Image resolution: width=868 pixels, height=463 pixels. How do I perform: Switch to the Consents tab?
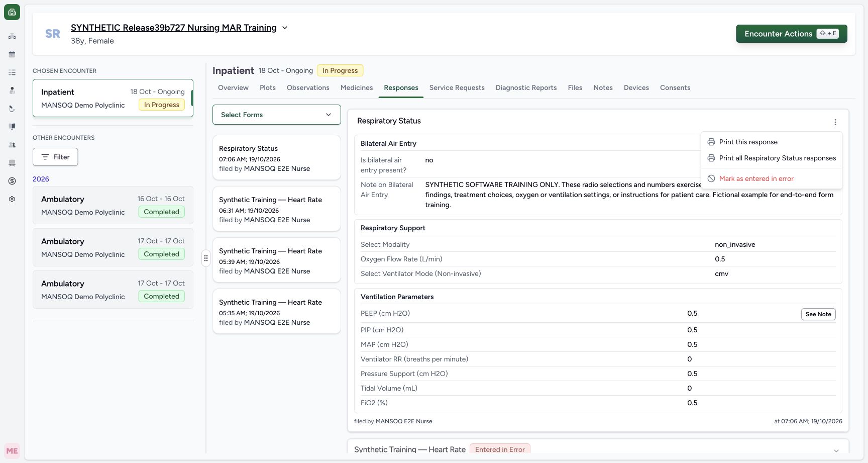click(675, 88)
